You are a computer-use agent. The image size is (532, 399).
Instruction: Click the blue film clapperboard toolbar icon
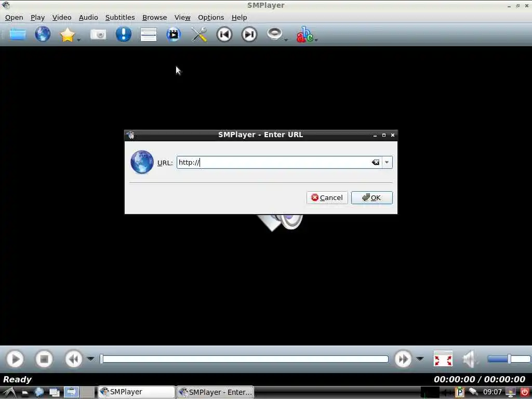click(x=174, y=34)
